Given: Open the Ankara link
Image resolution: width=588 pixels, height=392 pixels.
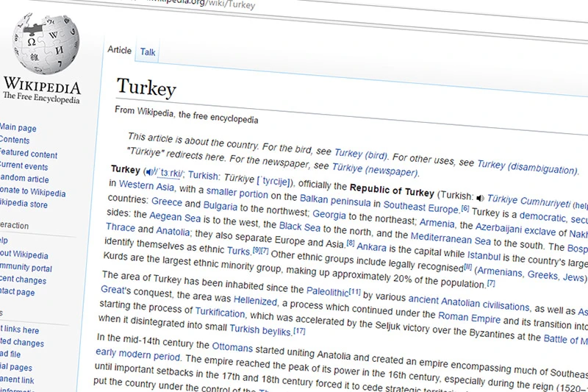Looking at the screenshot, I should 371,247.
